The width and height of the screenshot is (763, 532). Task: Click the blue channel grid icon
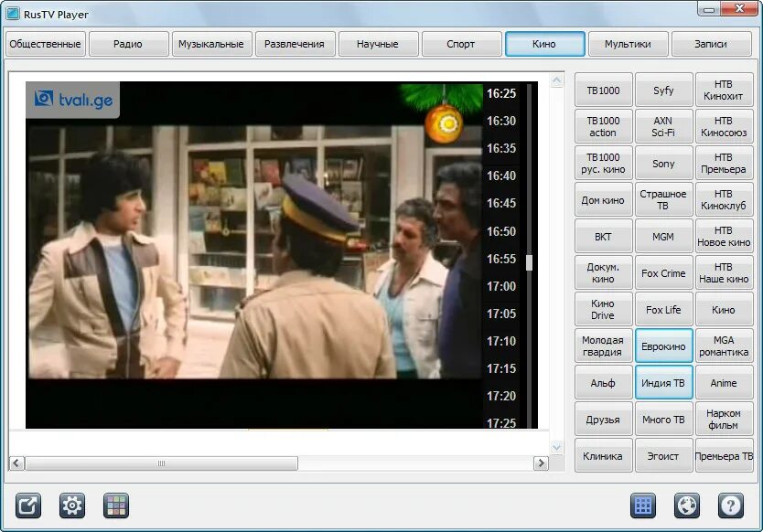643,505
